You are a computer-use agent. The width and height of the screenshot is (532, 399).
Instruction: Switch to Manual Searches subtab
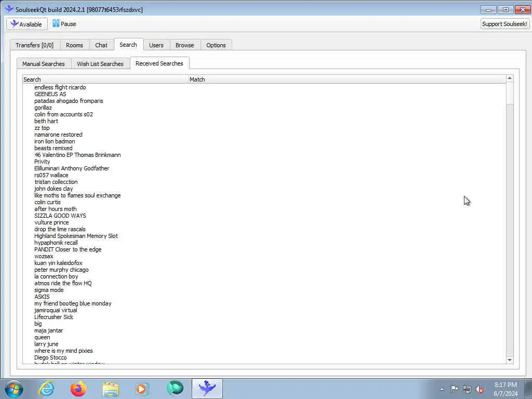coord(44,64)
